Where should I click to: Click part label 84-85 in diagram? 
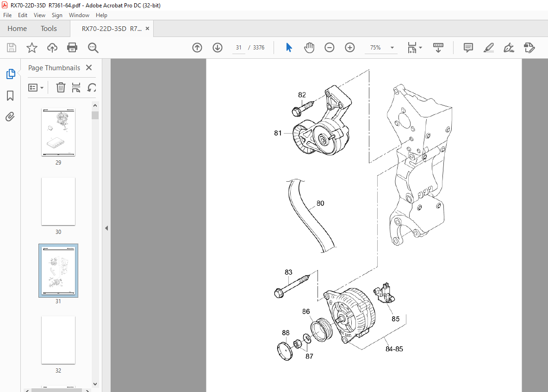click(394, 349)
